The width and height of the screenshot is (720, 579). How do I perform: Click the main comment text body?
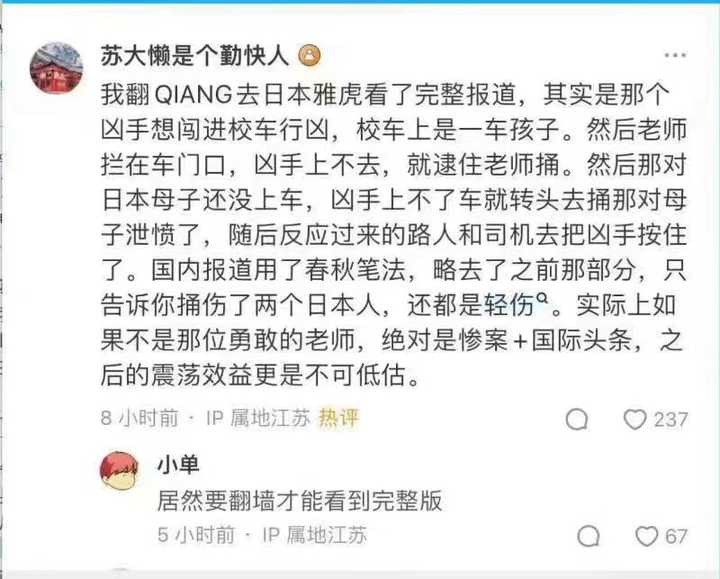(x=394, y=235)
